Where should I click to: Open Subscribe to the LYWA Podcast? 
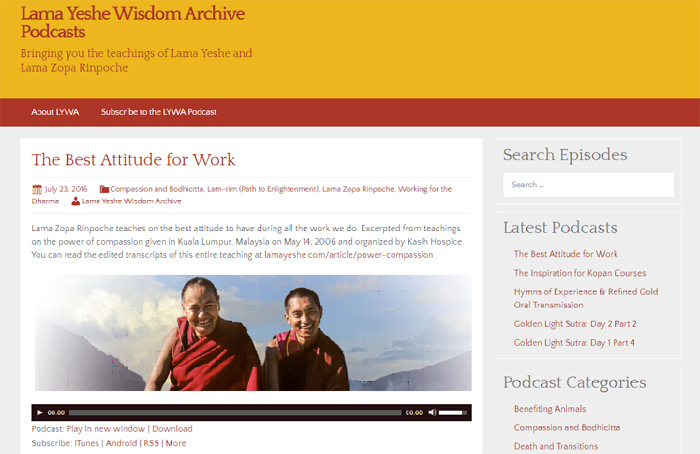(158, 112)
